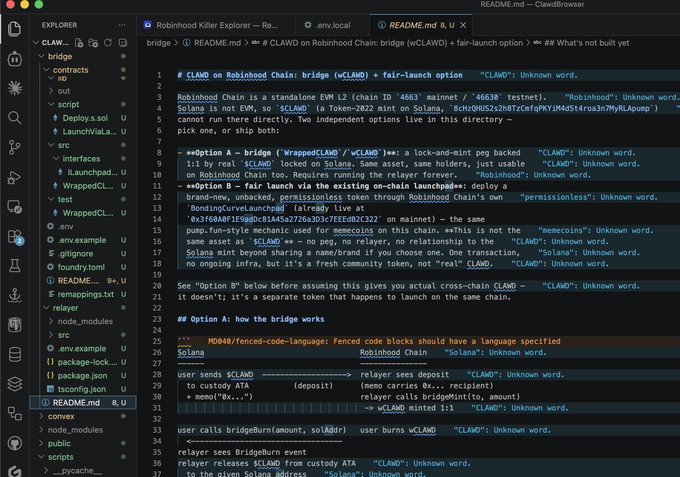Open the anchor icon in activity bar
The image size is (680, 477).
(14, 295)
